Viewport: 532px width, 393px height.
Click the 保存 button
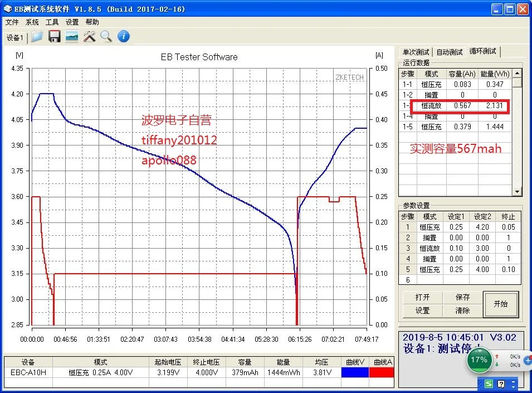pyautogui.click(x=462, y=297)
